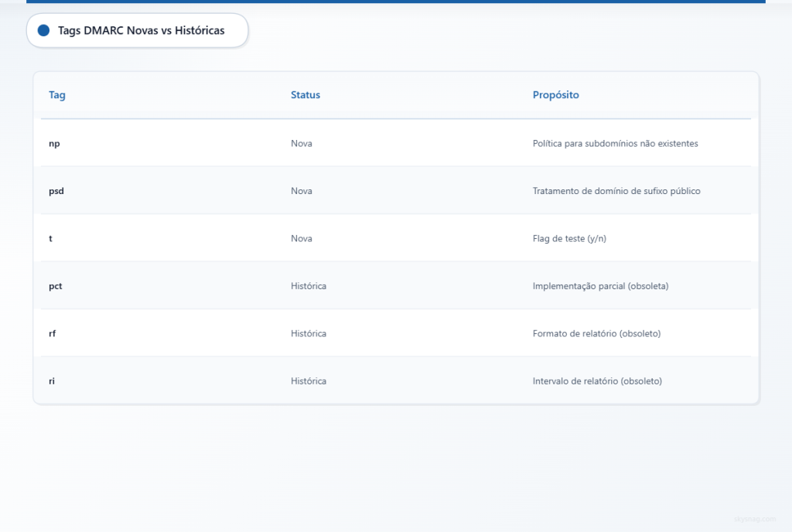Click 'Formato de relatório (obsoleto)' text
Viewport: 792px width, 532px height.
pos(596,333)
